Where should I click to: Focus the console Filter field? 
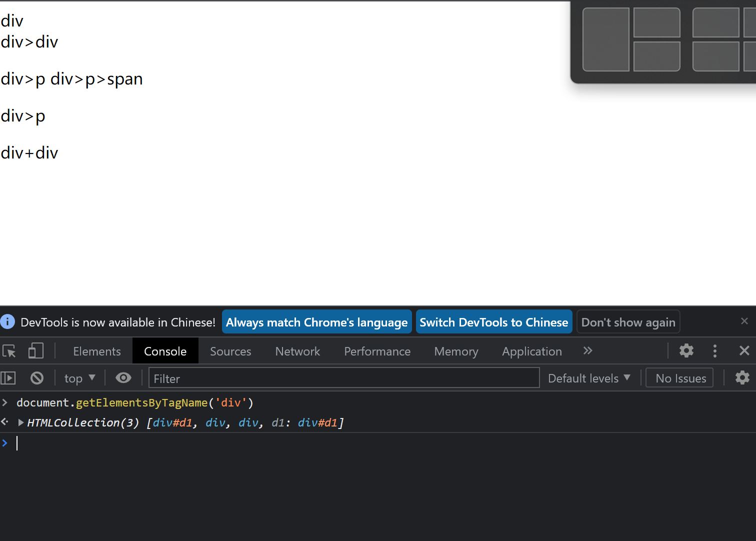344,378
